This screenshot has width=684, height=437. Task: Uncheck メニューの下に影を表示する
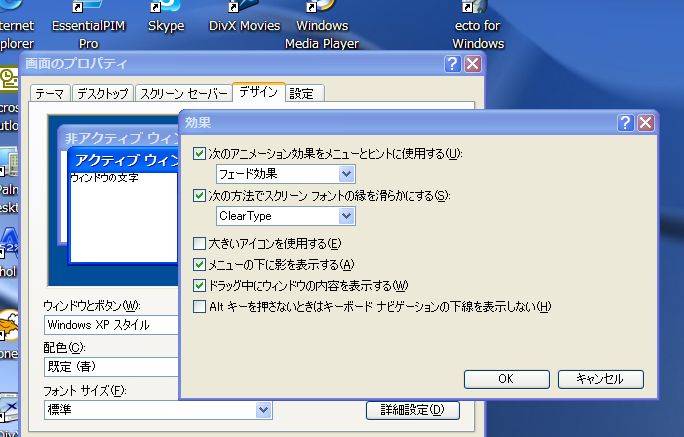click(x=199, y=265)
